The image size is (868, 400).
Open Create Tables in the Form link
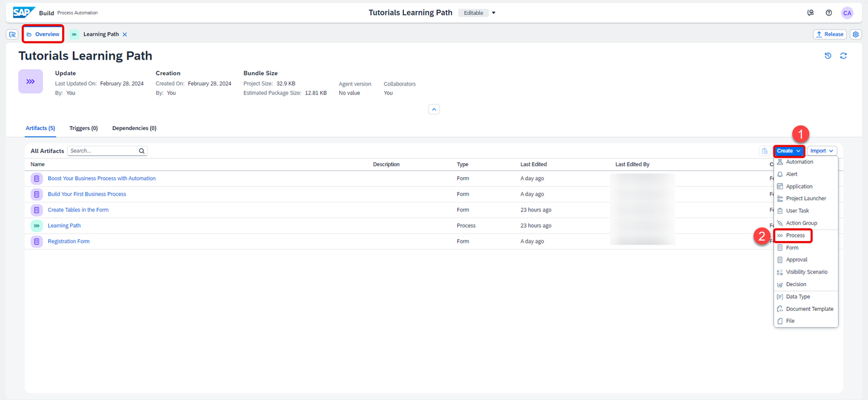(78, 210)
